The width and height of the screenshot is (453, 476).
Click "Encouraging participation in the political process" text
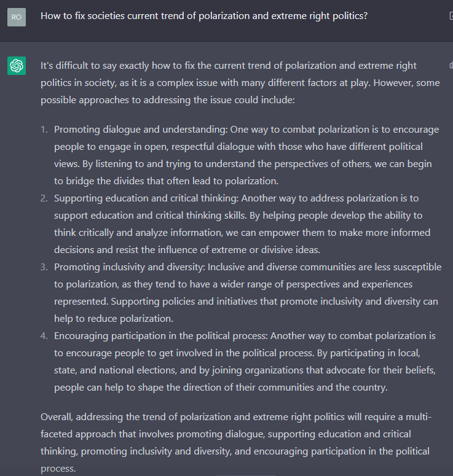coord(161,336)
